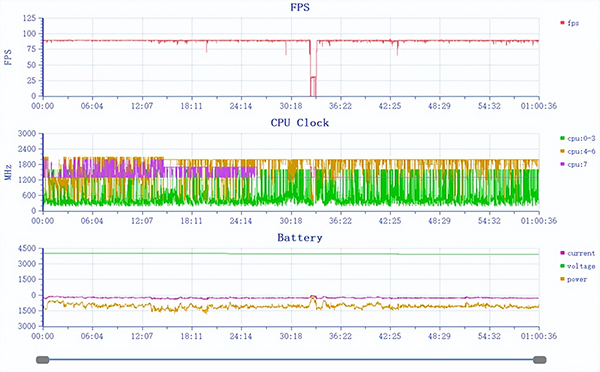Click the green cpu:0-3 legend color marker
This screenshot has height=372, width=600.
pos(562,138)
